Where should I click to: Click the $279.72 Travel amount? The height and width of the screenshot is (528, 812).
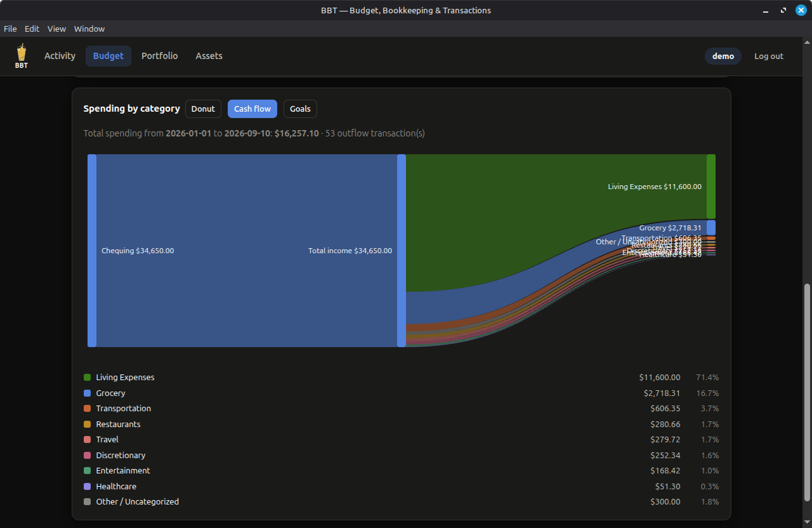[x=665, y=439]
